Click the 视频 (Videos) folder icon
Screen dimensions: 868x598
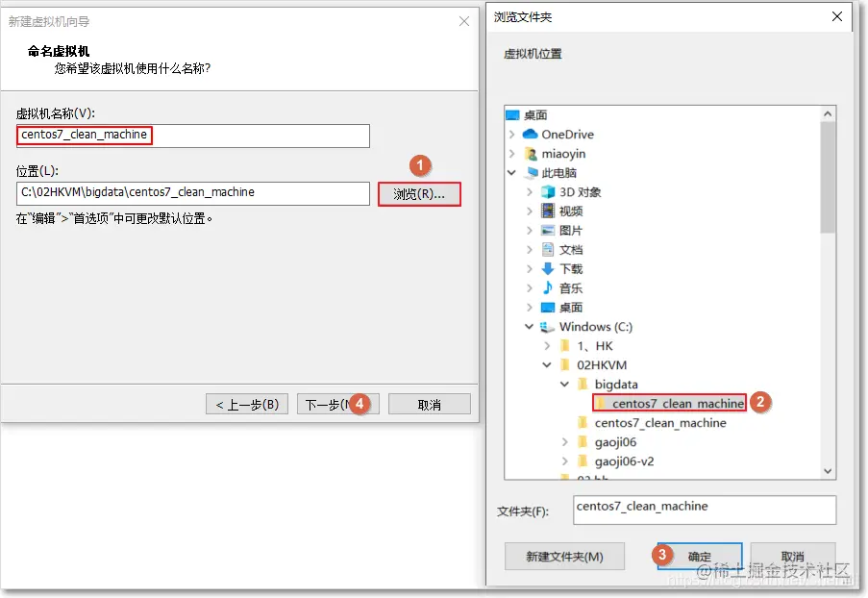[548, 211]
